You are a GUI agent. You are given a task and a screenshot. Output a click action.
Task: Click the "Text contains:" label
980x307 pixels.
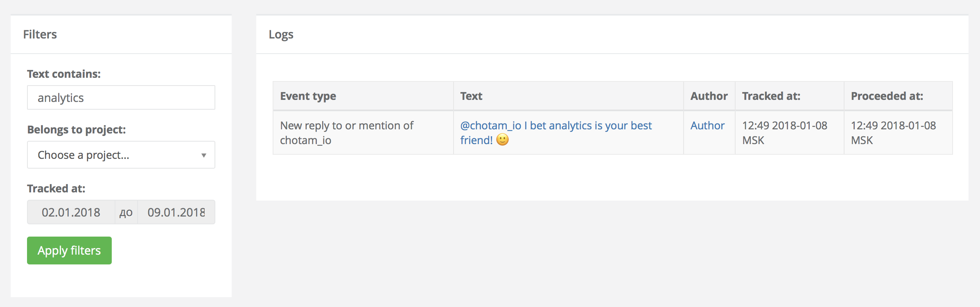(x=63, y=74)
